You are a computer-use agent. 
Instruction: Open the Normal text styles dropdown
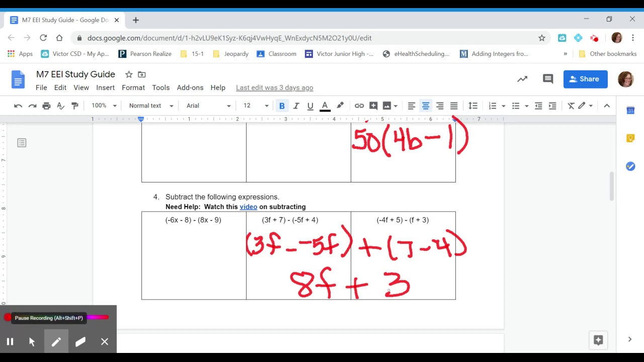point(151,106)
